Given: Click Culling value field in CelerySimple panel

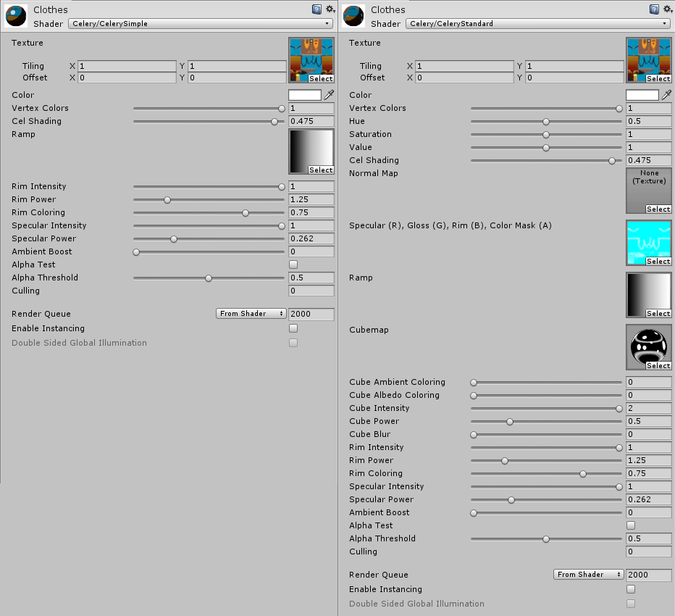Looking at the screenshot, I should pyautogui.click(x=311, y=291).
